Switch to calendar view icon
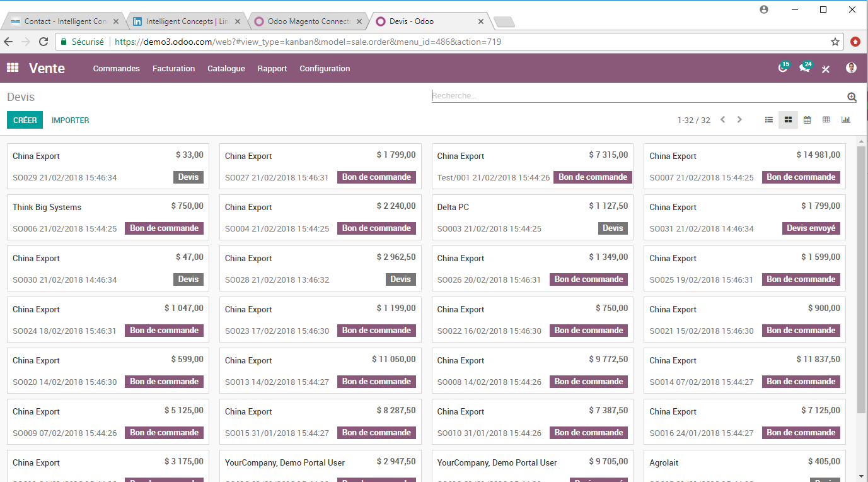This screenshot has height=482, width=868. pyautogui.click(x=807, y=120)
